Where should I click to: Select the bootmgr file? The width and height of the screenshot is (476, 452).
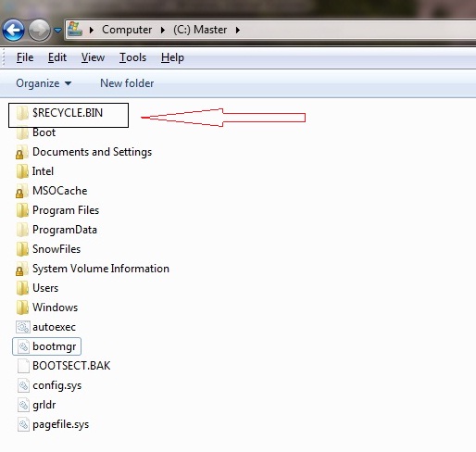pyautogui.click(x=46, y=346)
